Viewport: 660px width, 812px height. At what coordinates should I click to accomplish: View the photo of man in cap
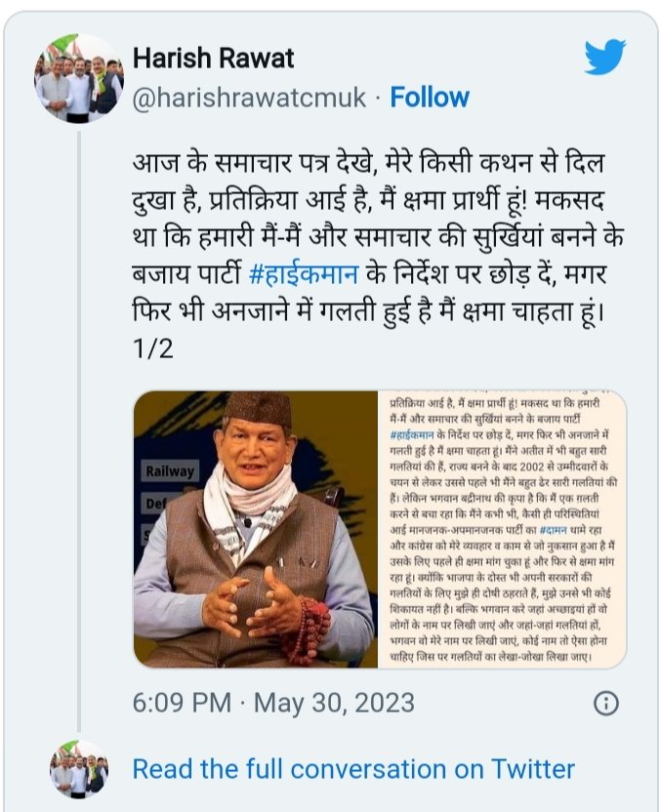[x=256, y=529]
